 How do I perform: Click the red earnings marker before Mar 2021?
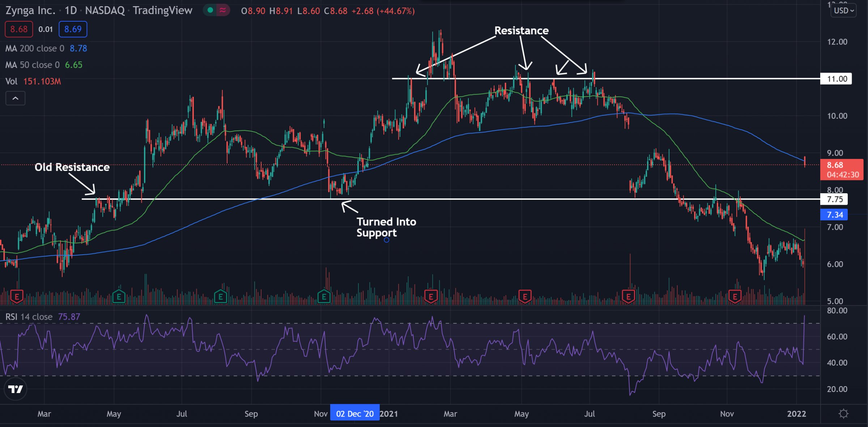click(431, 297)
